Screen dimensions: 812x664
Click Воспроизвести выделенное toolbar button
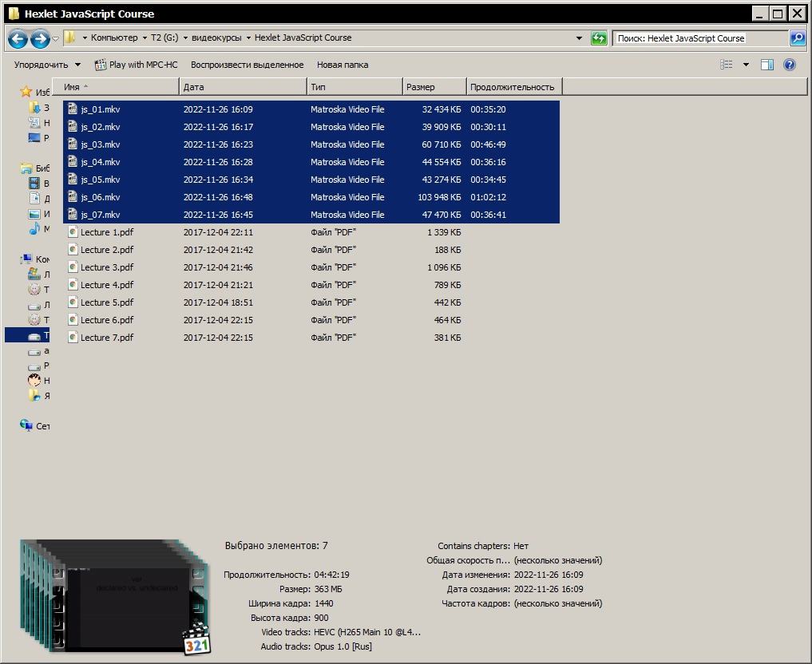[247, 65]
